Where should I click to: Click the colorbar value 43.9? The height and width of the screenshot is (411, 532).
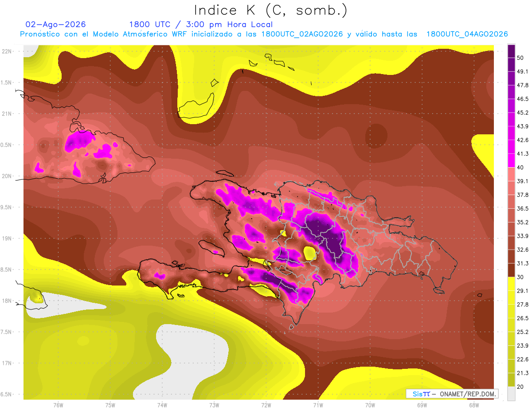coord(522,126)
